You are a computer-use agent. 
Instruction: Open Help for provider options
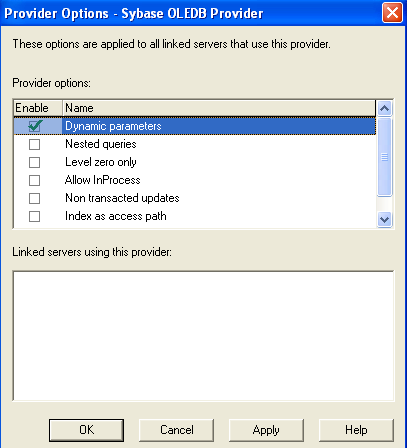pos(356,430)
